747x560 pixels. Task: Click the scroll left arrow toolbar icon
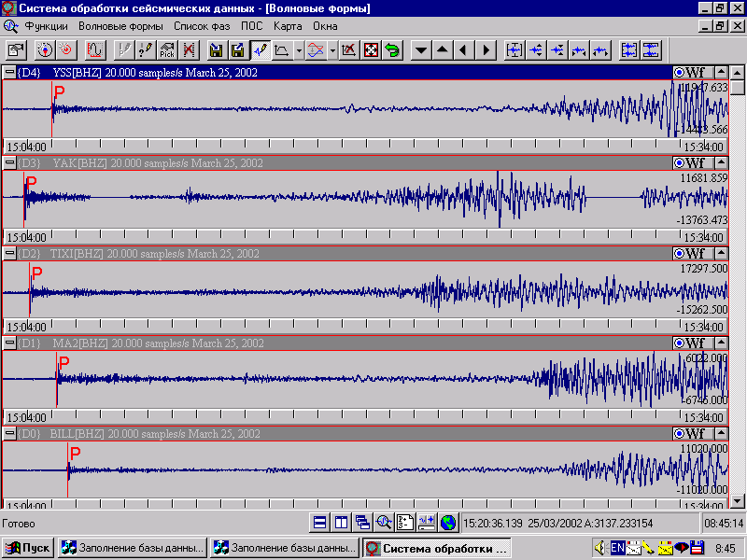click(463, 49)
